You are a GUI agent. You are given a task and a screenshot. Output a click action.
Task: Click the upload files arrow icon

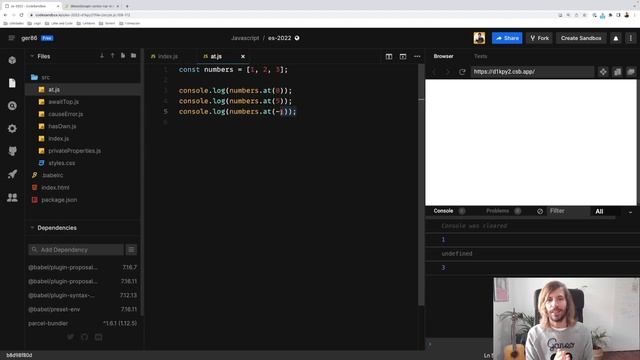pyautogui.click(x=112, y=56)
